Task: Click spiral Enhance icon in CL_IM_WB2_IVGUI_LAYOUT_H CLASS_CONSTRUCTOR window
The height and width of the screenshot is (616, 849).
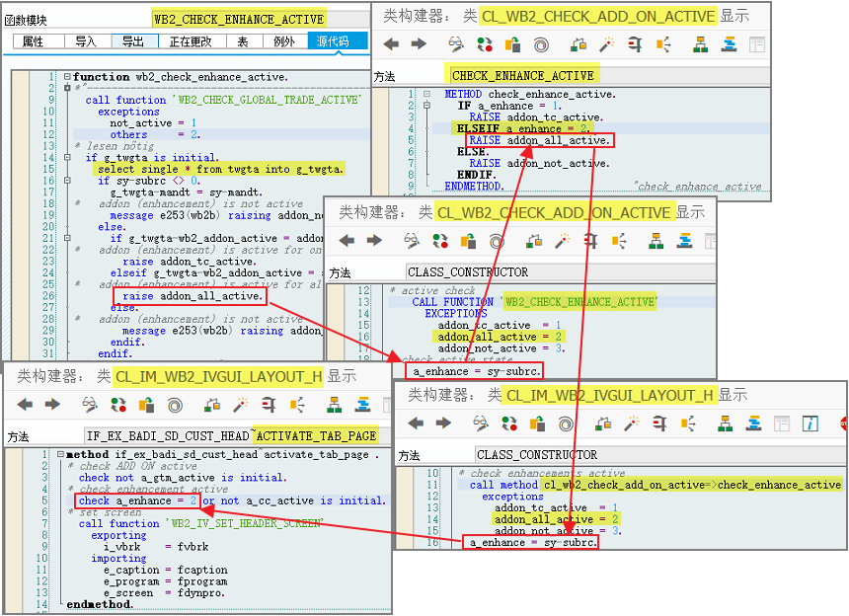Action: coord(566,423)
